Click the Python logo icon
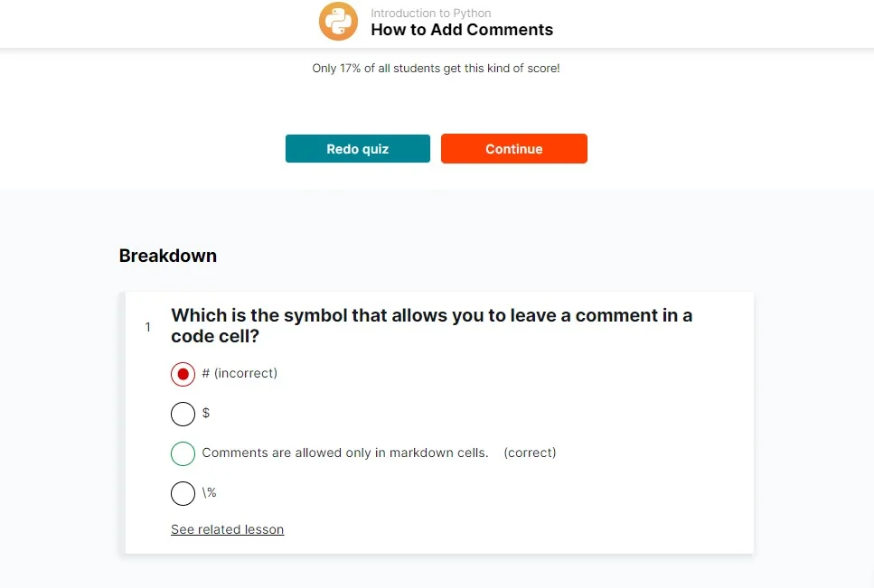Screen dimensions: 874x588 click(339, 22)
